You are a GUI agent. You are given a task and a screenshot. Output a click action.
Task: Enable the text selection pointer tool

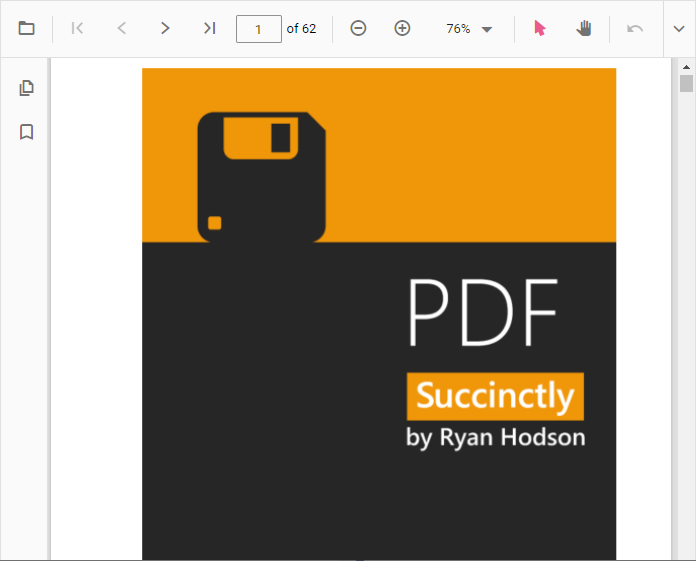540,28
